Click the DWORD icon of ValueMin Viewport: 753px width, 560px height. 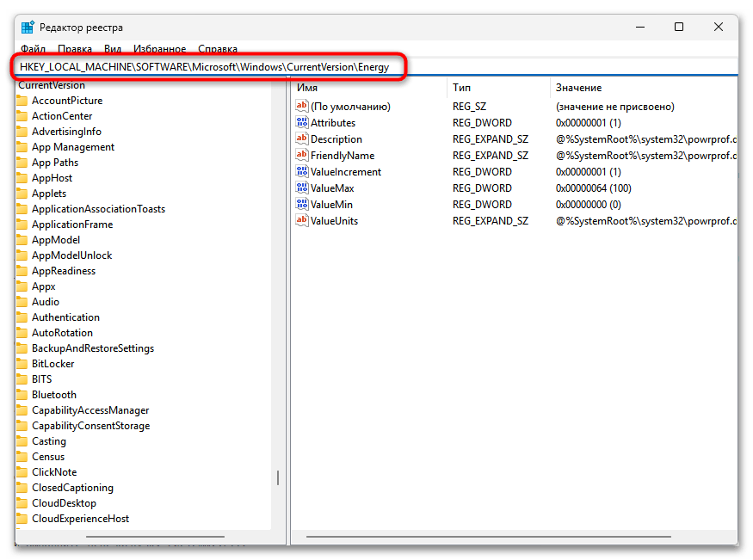click(x=301, y=204)
